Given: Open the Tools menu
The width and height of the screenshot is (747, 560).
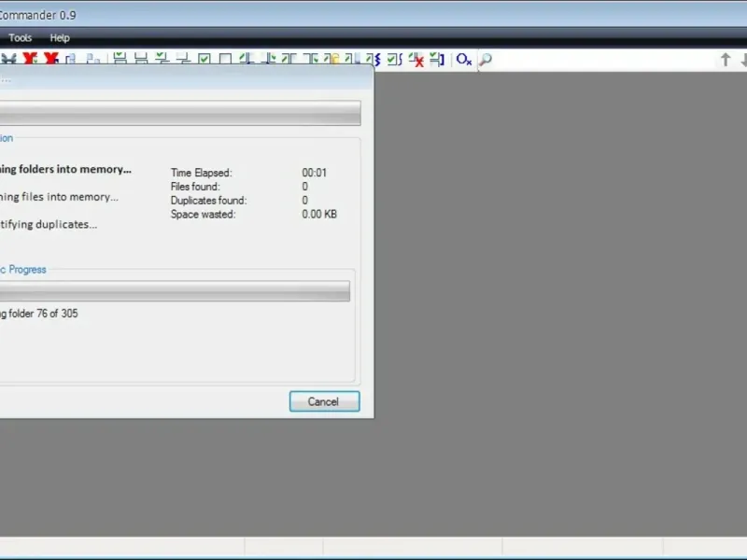Looking at the screenshot, I should click(20, 37).
